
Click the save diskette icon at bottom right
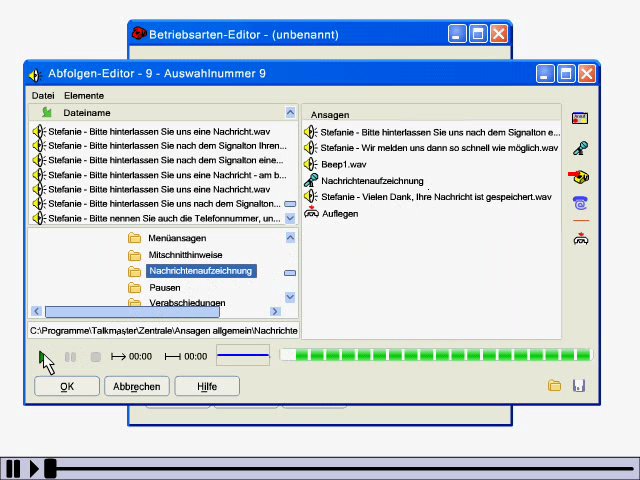[579, 386]
